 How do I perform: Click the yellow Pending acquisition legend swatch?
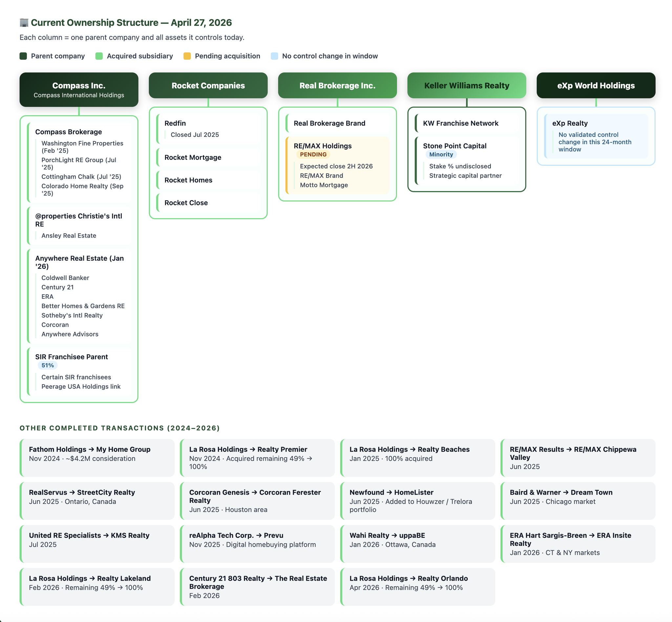tap(187, 56)
